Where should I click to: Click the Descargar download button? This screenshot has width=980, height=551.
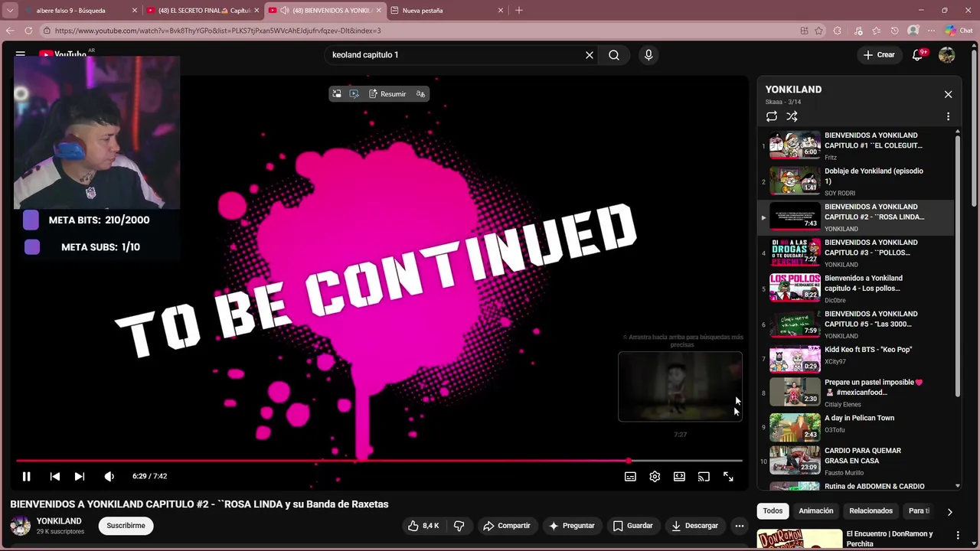tap(694, 526)
